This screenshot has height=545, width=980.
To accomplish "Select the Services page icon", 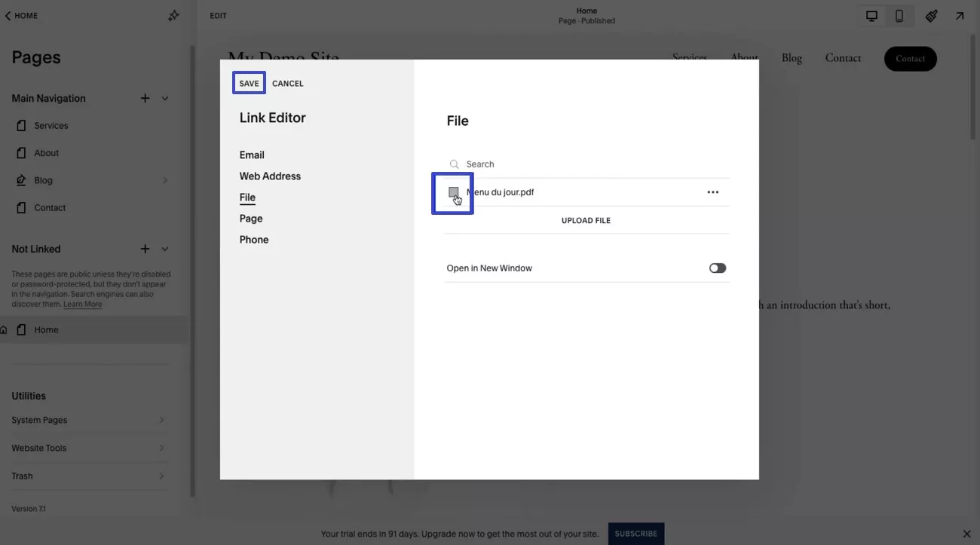I will pyautogui.click(x=21, y=125).
